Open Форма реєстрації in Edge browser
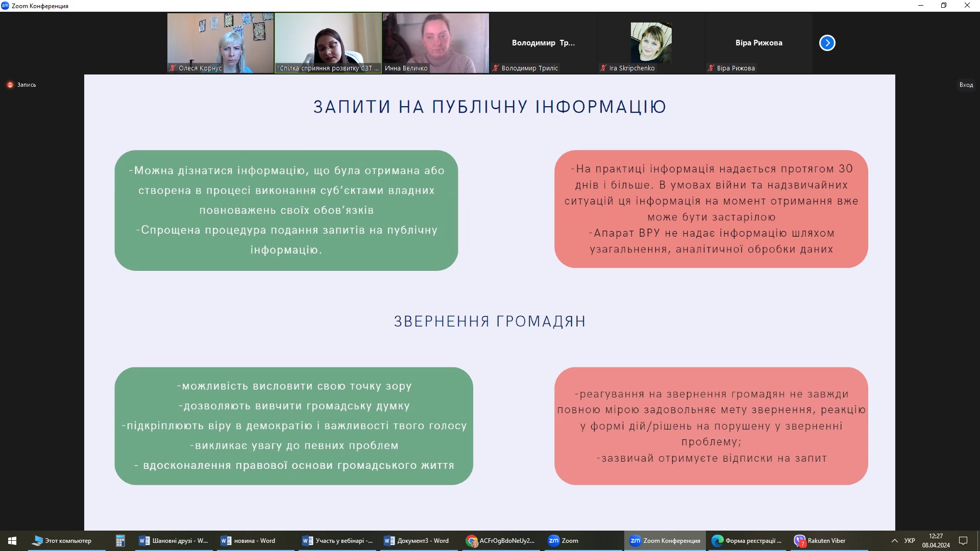Image resolution: width=980 pixels, height=551 pixels. (747, 541)
